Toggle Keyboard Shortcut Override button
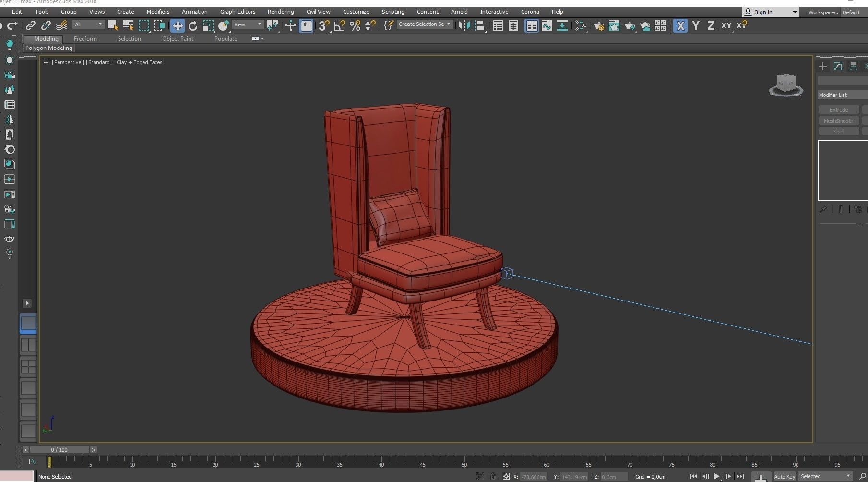This screenshot has height=482, width=868. pos(306,25)
